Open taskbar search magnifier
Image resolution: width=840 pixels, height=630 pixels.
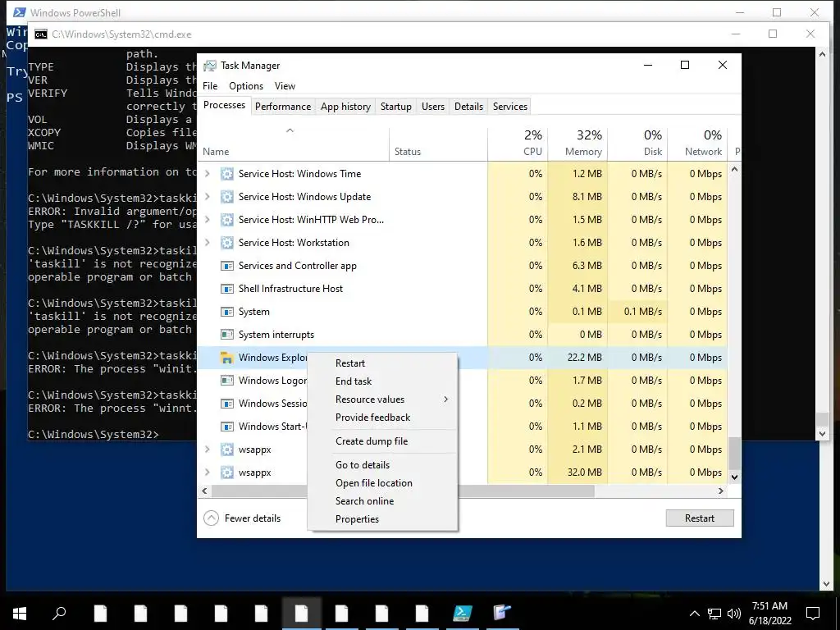pyautogui.click(x=59, y=613)
